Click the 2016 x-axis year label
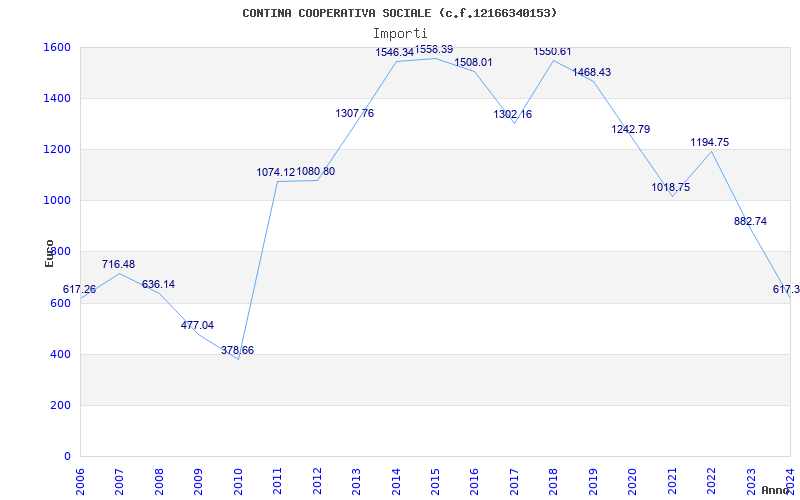The width and height of the screenshot is (800, 500). click(x=474, y=482)
